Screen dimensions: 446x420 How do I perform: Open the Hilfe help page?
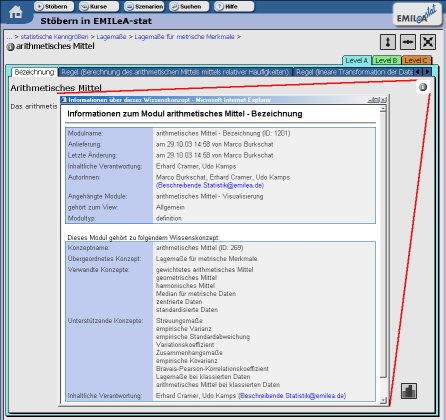point(234,6)
